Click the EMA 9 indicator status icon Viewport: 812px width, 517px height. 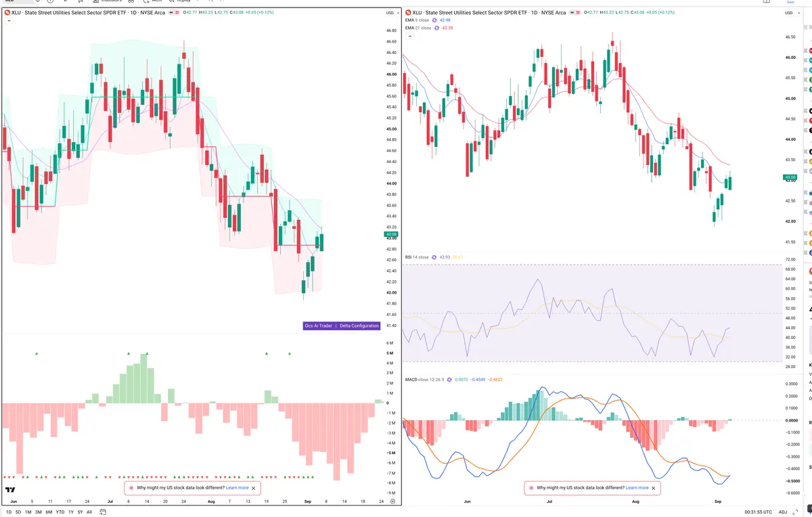pos(434,20)
